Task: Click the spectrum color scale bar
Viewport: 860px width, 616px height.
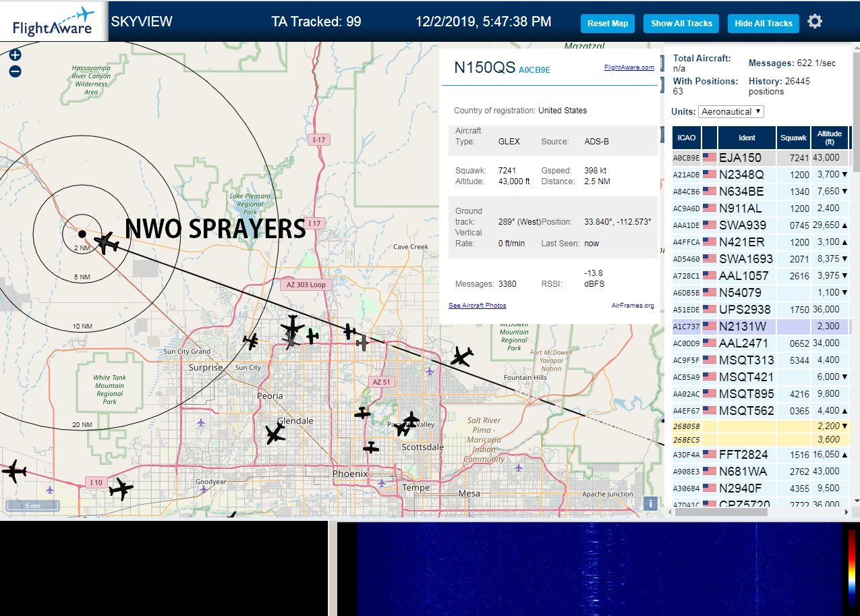Action: tap(852, 567)
